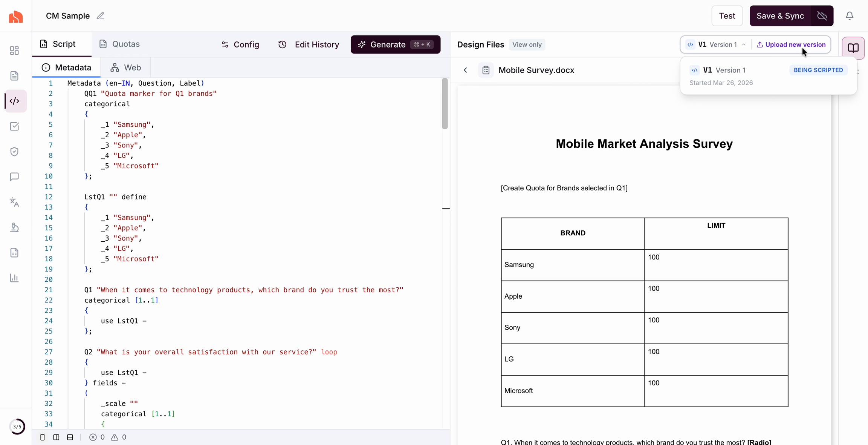The image size is (868, 445).
Task: Open the translation icon in sidebar
Action: point(14,202)
